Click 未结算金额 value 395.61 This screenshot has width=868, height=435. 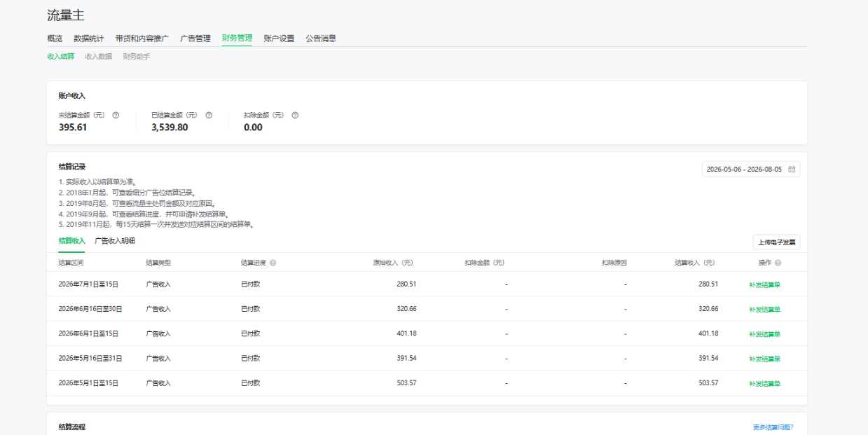[73, 127]
